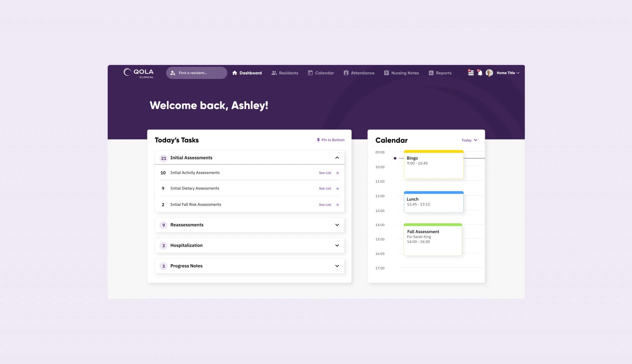Click the hamburger menu icon
This screenshot has height=364, width=632.
click(471, 73)
